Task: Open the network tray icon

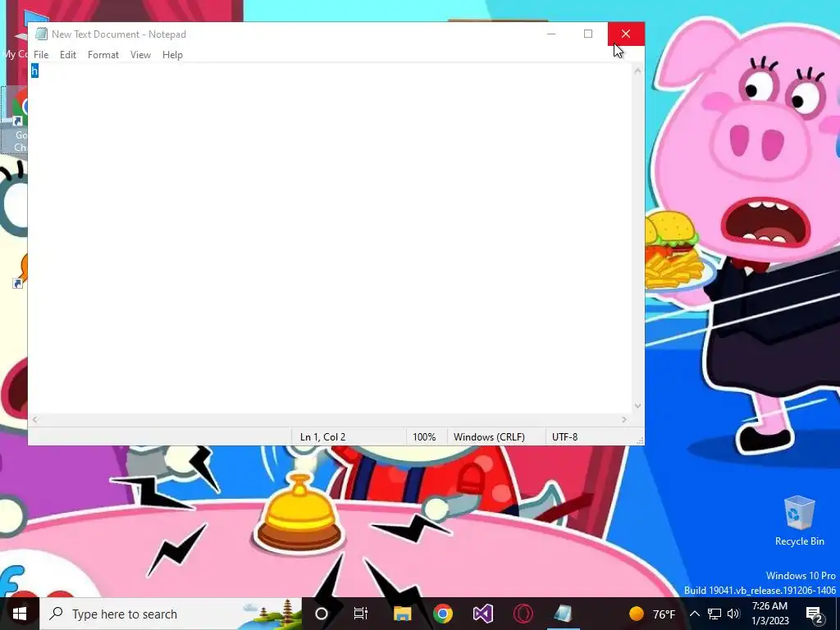Action: pos(714,614)
